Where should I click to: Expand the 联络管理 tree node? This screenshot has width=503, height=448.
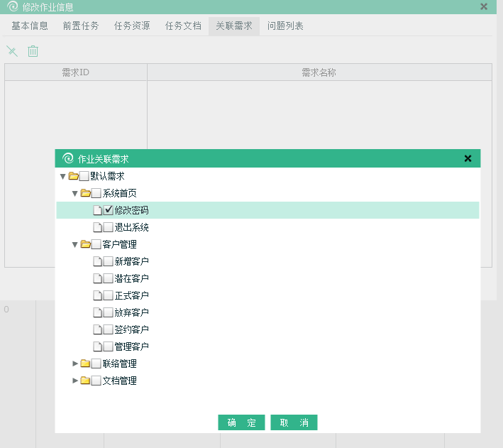[75, 364]
